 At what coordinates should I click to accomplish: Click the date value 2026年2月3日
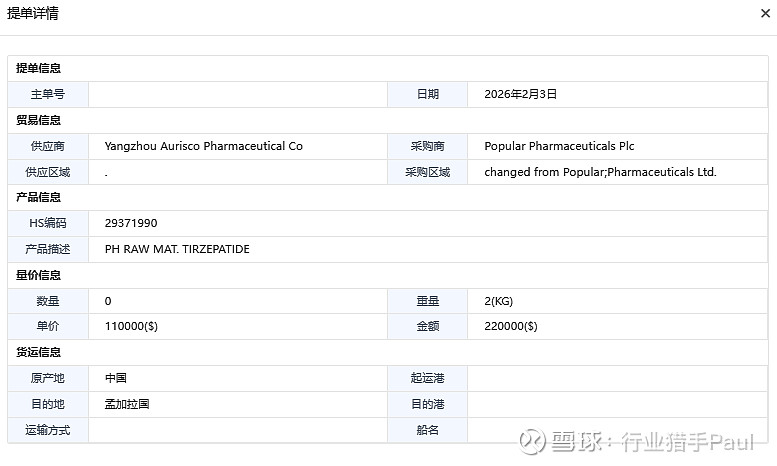[520, 94]
